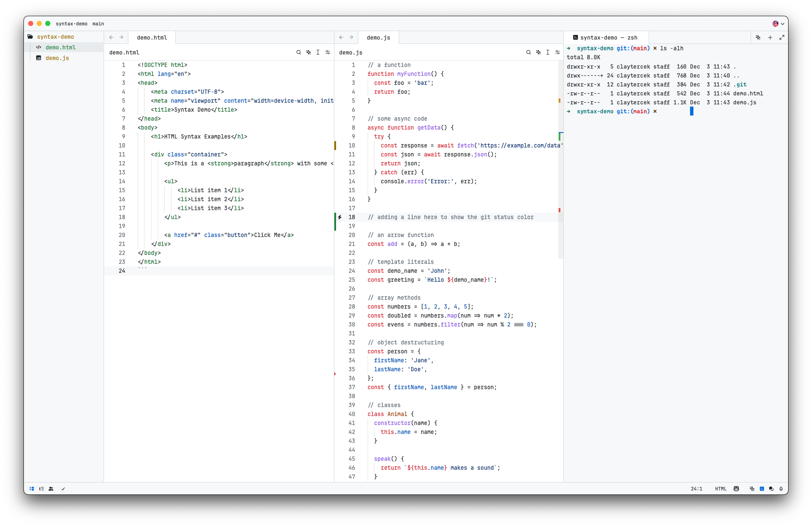Select the demo.html editor tab

pos(152,38)
